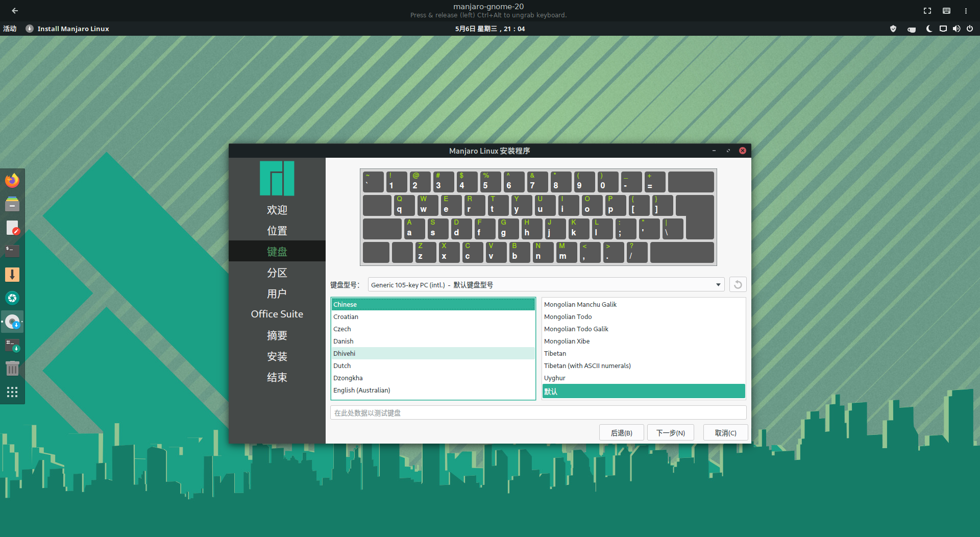Image resolution: width=980 pixels, height=537 pixels.
Task: Select 欢迎 step in installer sidebar
Action: [x=277, y=210]
